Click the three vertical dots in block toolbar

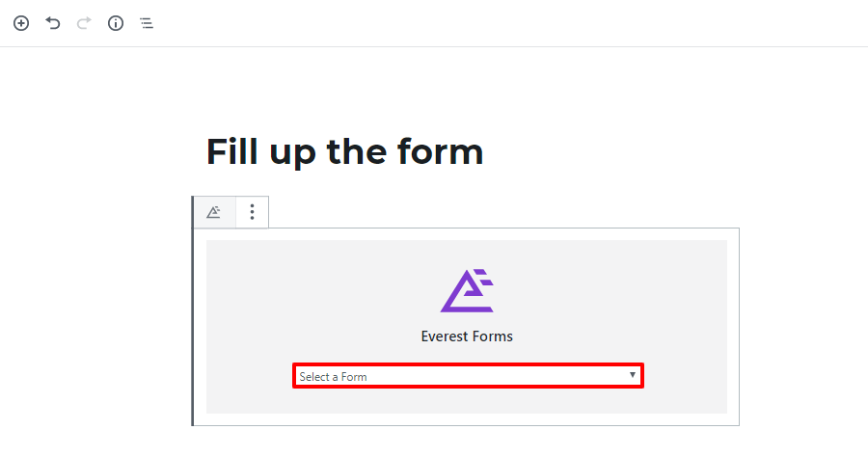252,212
